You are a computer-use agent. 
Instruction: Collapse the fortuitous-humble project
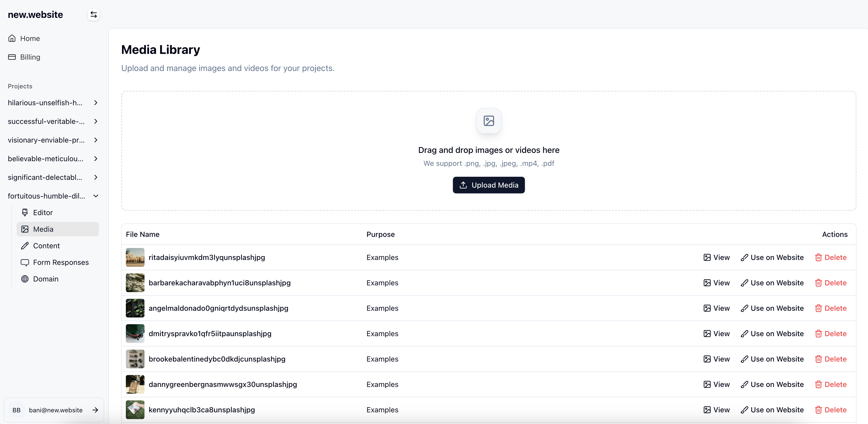(96, 196)
